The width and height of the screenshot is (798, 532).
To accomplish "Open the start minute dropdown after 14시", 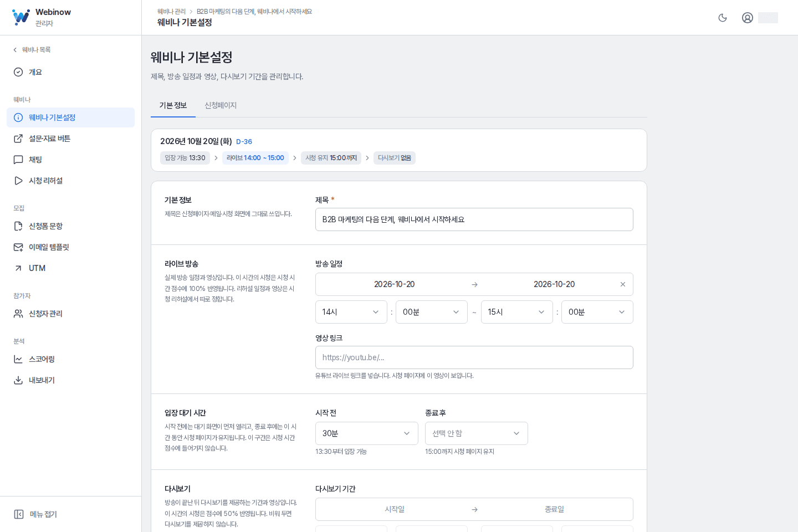I will (x=432, y=312).
